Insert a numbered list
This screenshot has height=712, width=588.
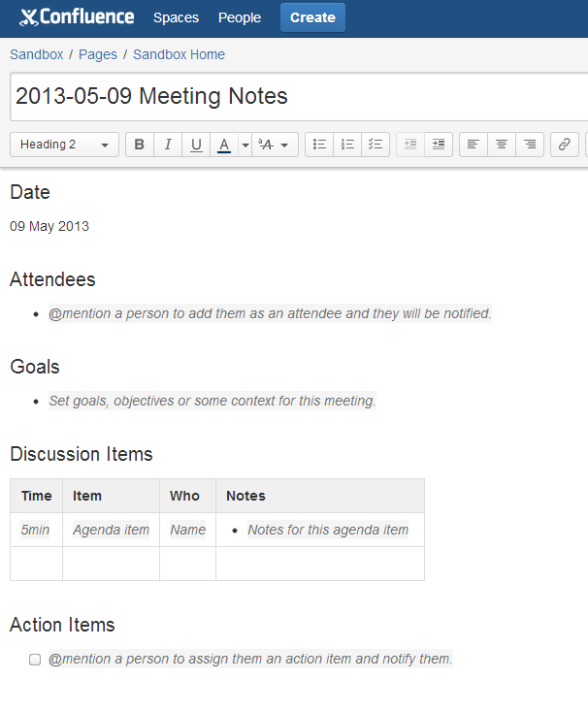click(x=347, y=145)
